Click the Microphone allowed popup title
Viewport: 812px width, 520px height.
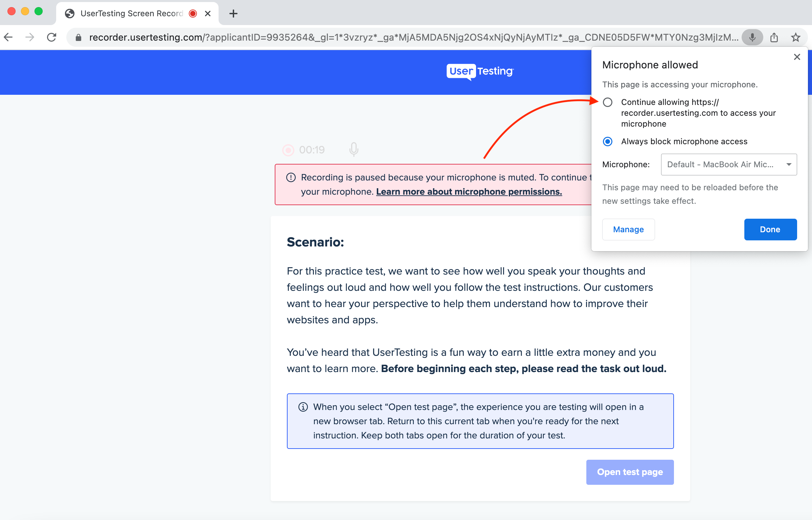tap(650, 65)
